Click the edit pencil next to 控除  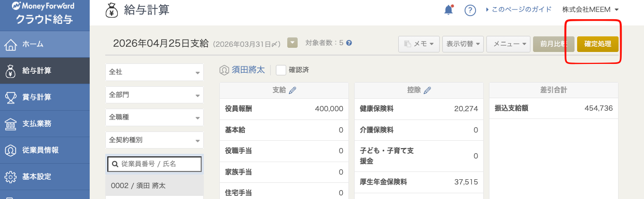pos(427,90)
